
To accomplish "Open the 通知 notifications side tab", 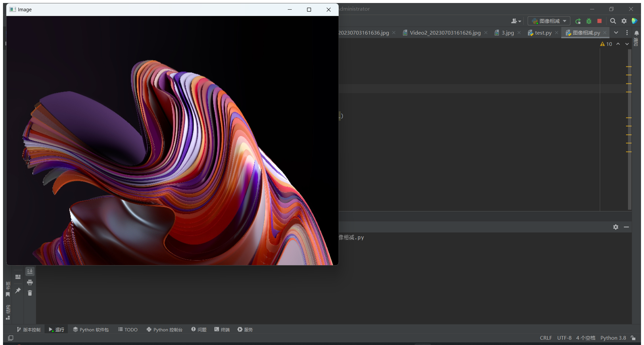I will click(x=636, y=42).
